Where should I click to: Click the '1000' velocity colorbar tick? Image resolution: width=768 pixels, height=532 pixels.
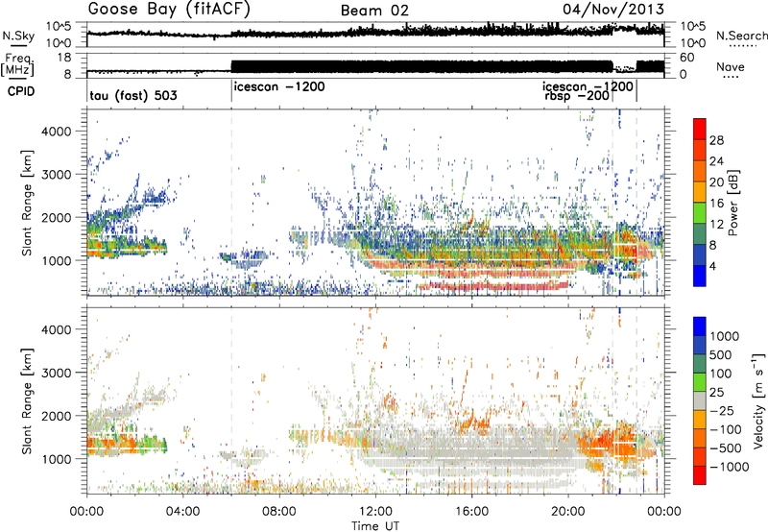(725, 336)
